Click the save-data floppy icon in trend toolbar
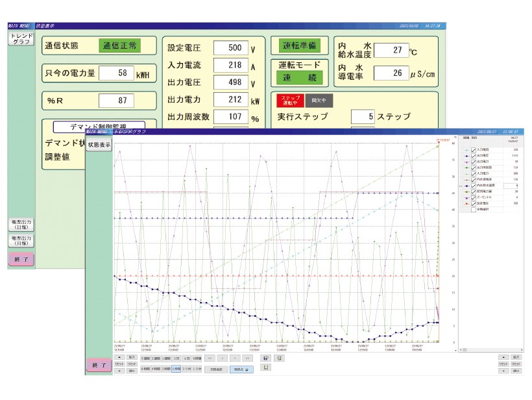The height and width of the screenshot is (400, 532). [265, 358]
